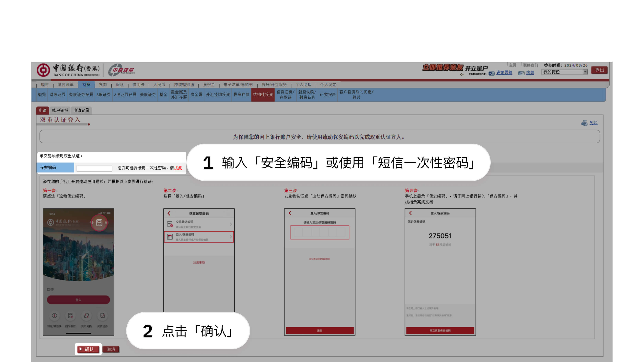Select the 贷款 menu item
Image resolution: width=644 pixels, height=362 pixels.
[103, 85]
